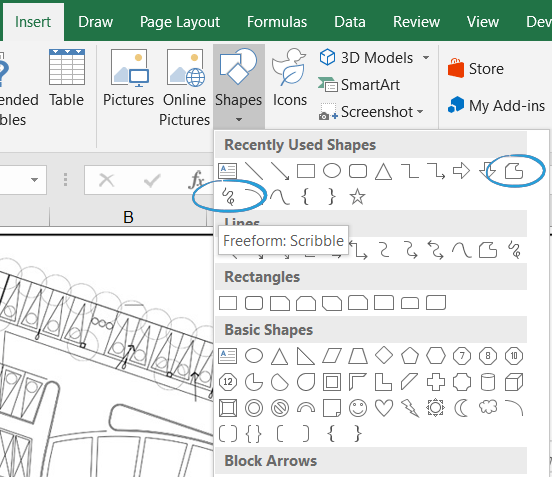This screenshot has width=552, height=477.
Task: Select the Freeform: Scribble shape in recently used
Action: (x=228, y=196)
